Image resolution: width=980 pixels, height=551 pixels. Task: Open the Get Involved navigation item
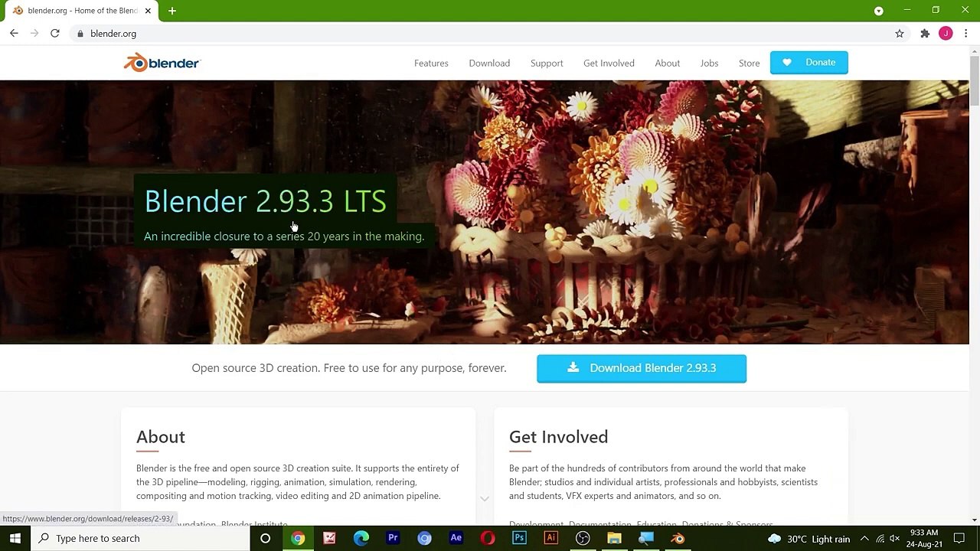(x=609, y=63)
